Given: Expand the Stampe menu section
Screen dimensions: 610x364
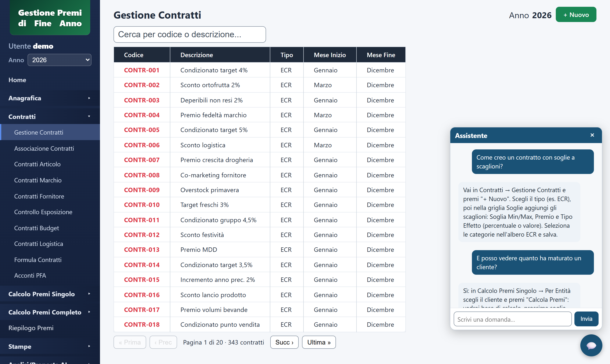Looking at the screenshot, I should [50, 346].
